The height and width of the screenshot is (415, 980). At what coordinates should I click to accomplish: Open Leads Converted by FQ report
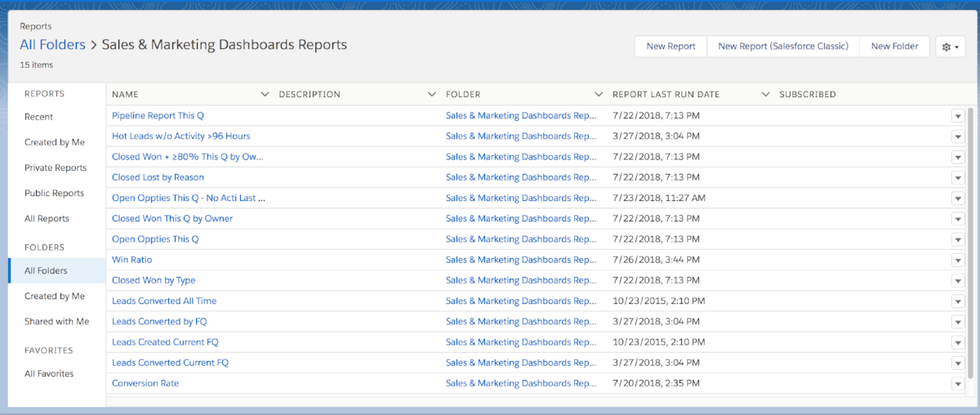[x=159, y=321]
